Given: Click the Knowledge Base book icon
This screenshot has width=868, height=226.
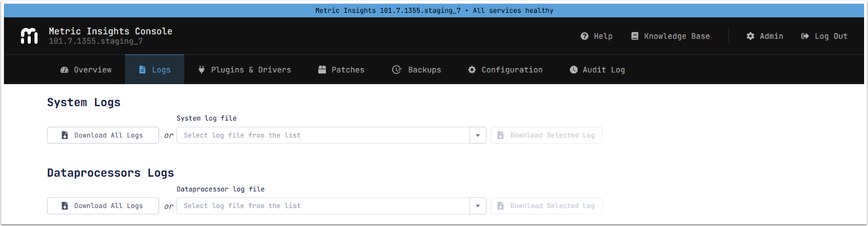Looking at the screenshot, I should point(635,36).
